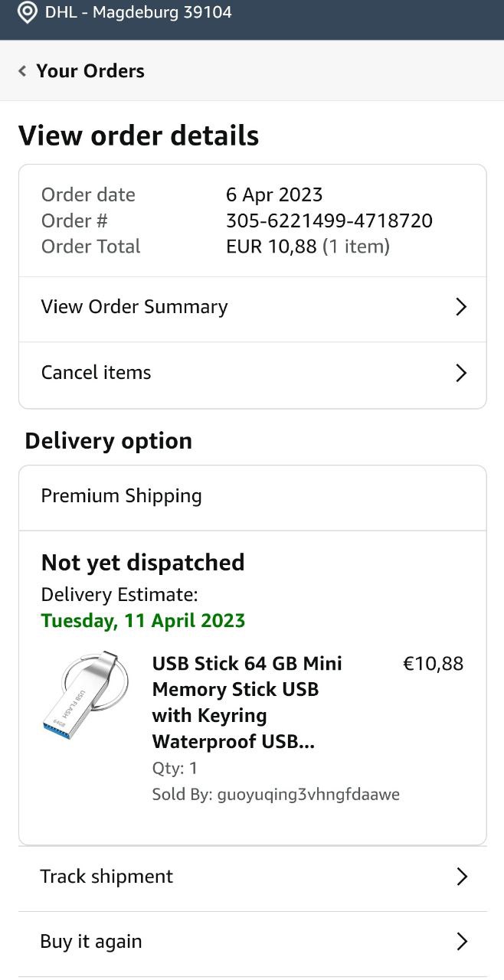Viewport: 504px width, 980px height.
Task: Open the USB Stick 64 GB product title
Action: (247, 702)
